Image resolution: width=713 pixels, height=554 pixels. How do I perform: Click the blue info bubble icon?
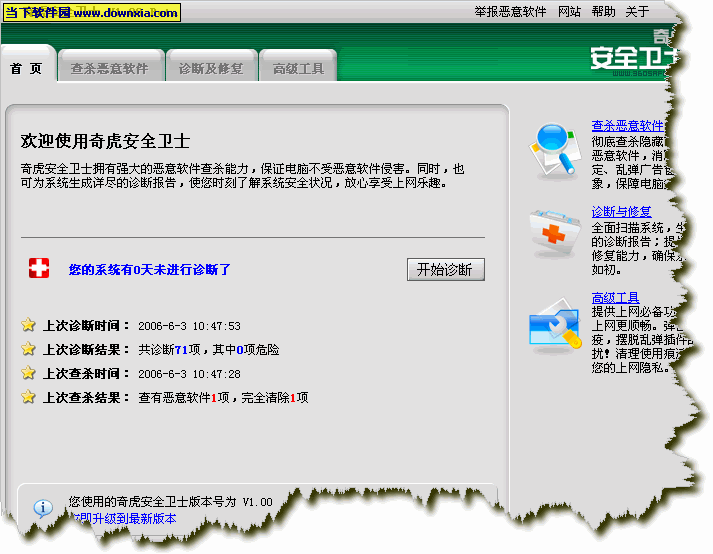pyautogui.click(x=43, y=508)
